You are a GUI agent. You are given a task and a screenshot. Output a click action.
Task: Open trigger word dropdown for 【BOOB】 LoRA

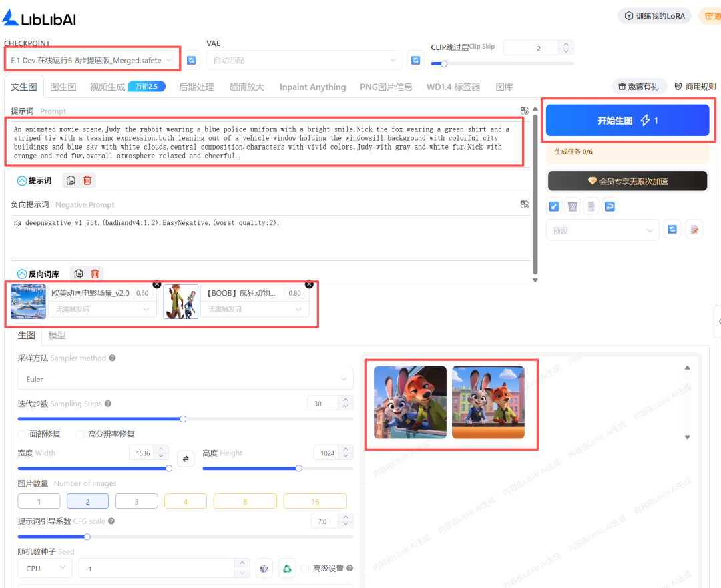coord(255,309)
